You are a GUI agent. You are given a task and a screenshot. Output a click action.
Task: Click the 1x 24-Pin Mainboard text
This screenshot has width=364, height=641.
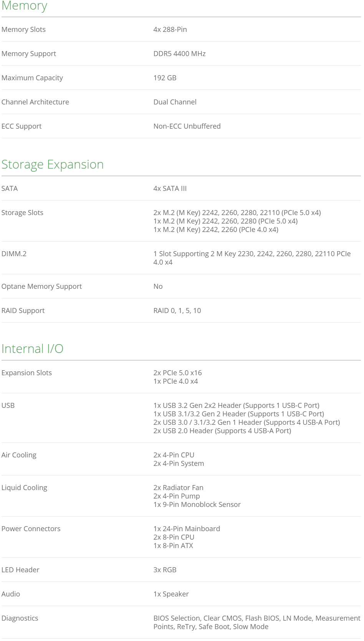point(187,529)
